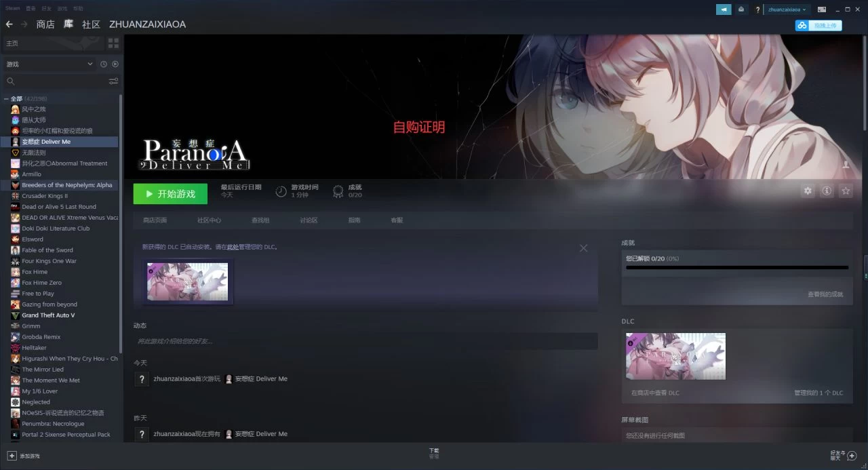The image size is (868, 470).
Task: Switch to Big Picture mode icon
Action: [822, 9]
